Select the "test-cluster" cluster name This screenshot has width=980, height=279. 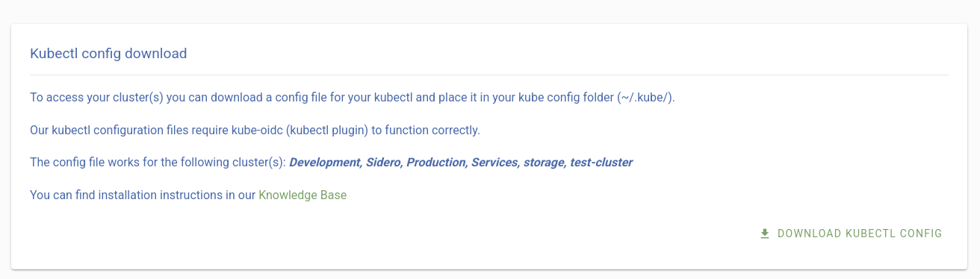(601, 163)
